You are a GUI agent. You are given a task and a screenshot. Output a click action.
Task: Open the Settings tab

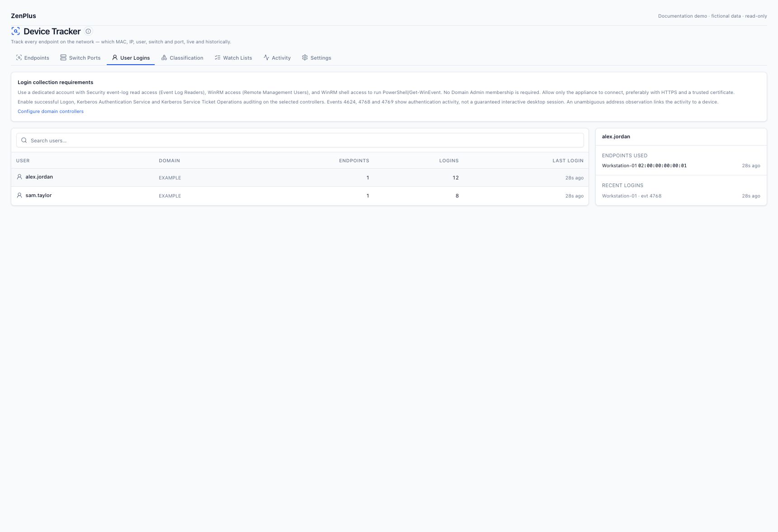click(317, 58)
